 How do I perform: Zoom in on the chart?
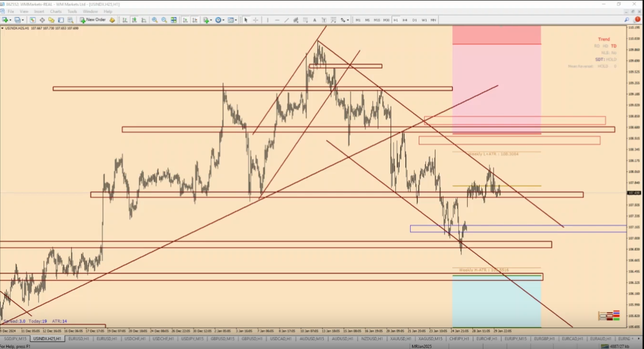155,20
